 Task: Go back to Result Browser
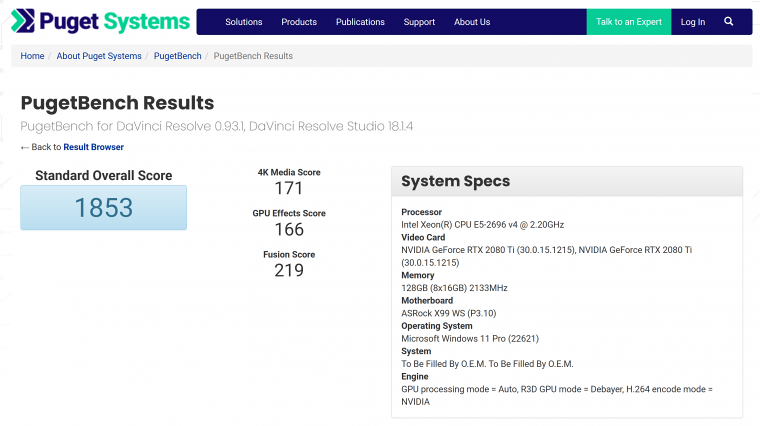tap(94, 147)
